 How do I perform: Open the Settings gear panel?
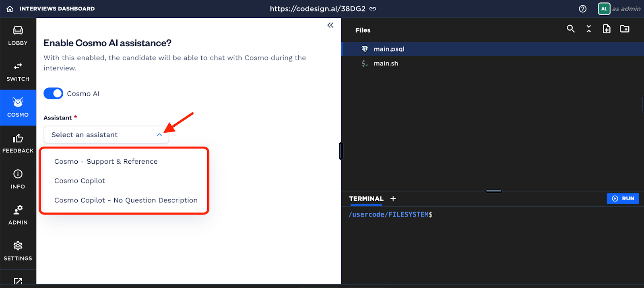point(18,251)
